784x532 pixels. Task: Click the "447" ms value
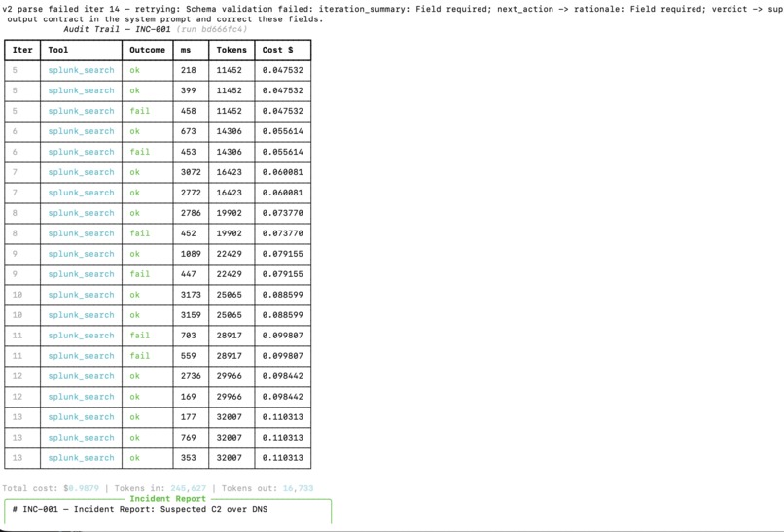coord(188,274)
